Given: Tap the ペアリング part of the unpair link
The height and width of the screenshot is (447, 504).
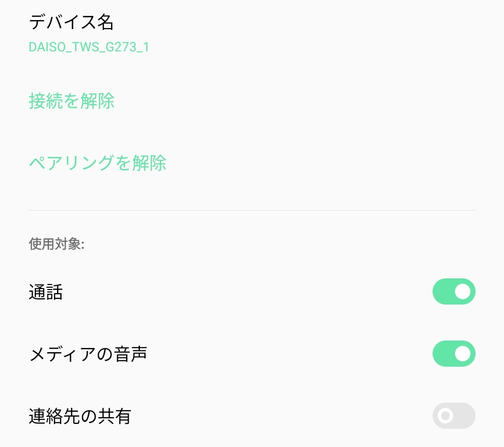Looking at the screenshot, I should pos(71,163).
